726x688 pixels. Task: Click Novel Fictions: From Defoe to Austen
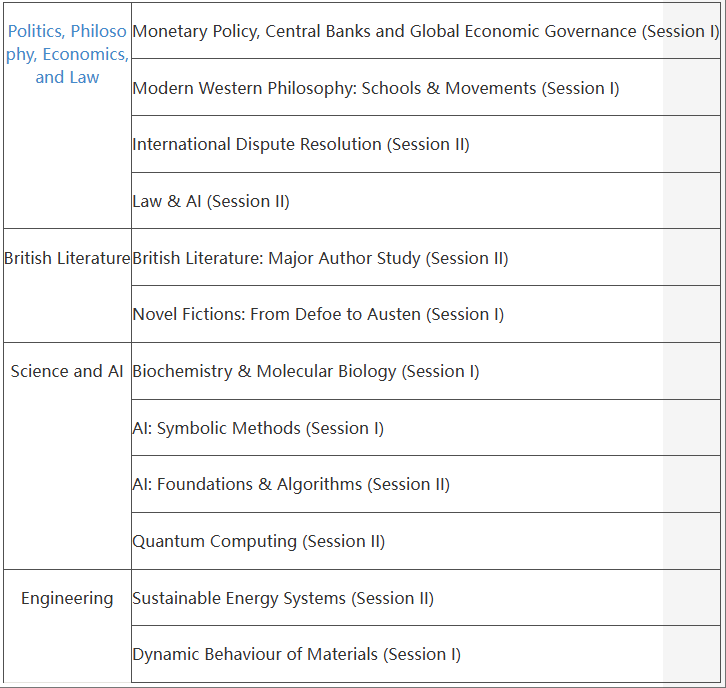pyautogui.click(x=318, y=314)
